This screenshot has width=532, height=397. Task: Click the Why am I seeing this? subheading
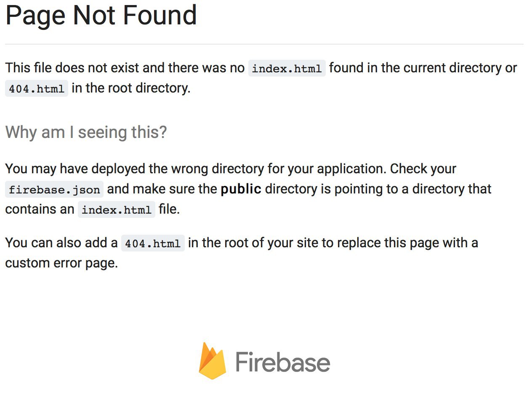click(x=86, y=132)
